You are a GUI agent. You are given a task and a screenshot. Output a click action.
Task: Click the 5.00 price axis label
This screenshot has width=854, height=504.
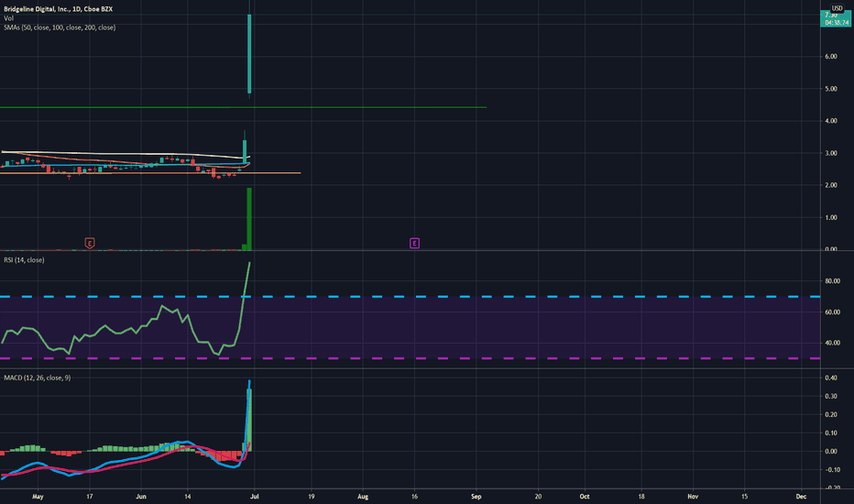tap(831, 89)
